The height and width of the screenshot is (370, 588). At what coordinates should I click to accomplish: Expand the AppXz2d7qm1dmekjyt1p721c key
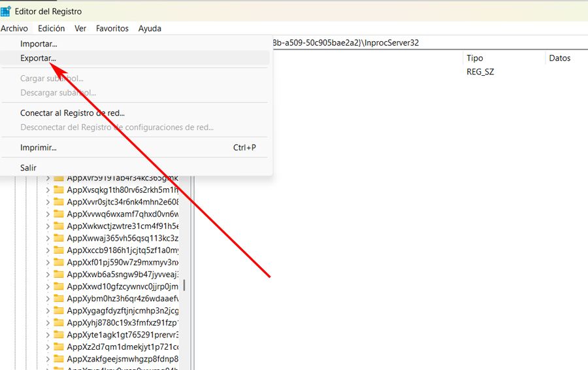tap(48, 347)
